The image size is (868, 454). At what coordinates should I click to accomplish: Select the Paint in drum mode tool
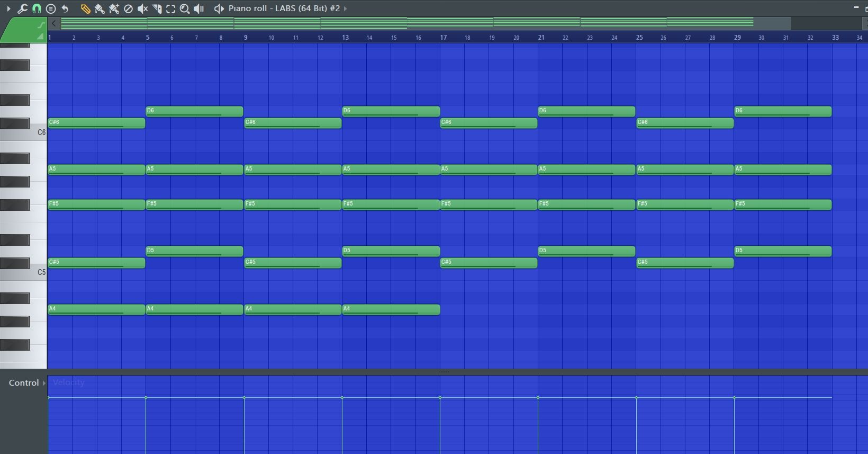[114, 8]
